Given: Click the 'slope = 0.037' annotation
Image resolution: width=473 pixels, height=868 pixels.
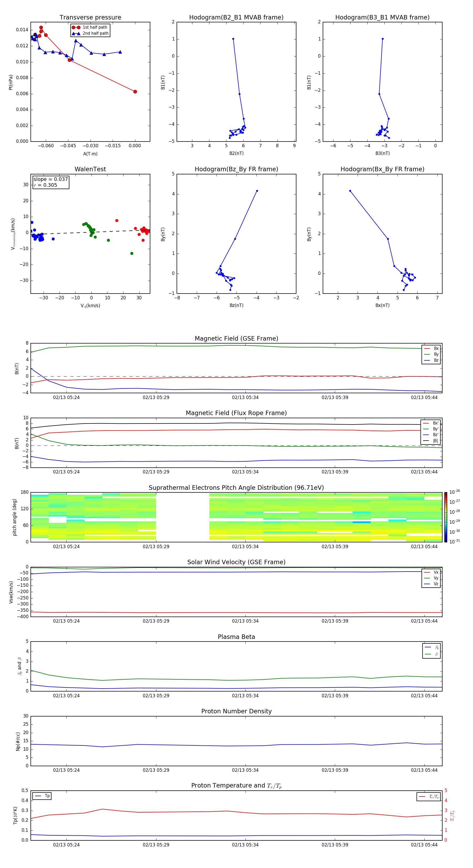Looking at the screenshot, I should (x=51, y=179).
